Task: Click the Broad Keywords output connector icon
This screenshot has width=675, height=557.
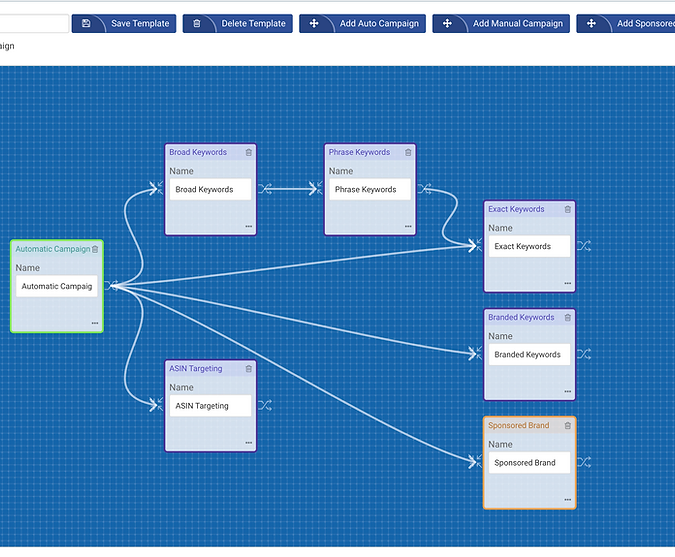Action: (265, 189)
